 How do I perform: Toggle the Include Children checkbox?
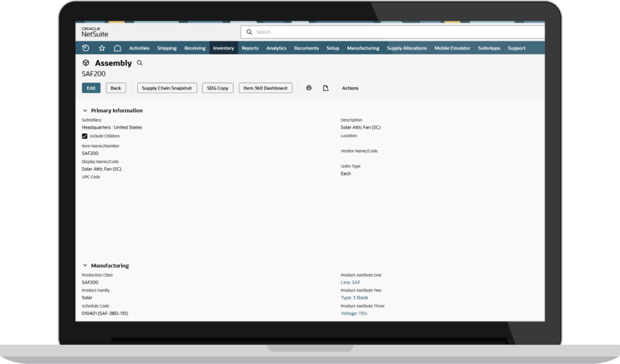85,136
